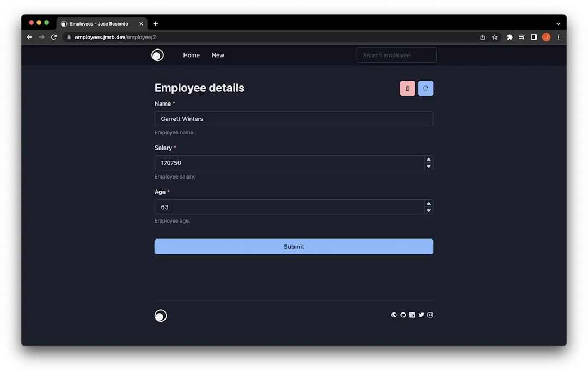Open the browser extensions puzzle icon
The height and width of the screenshot is (374, 588).
510,37
